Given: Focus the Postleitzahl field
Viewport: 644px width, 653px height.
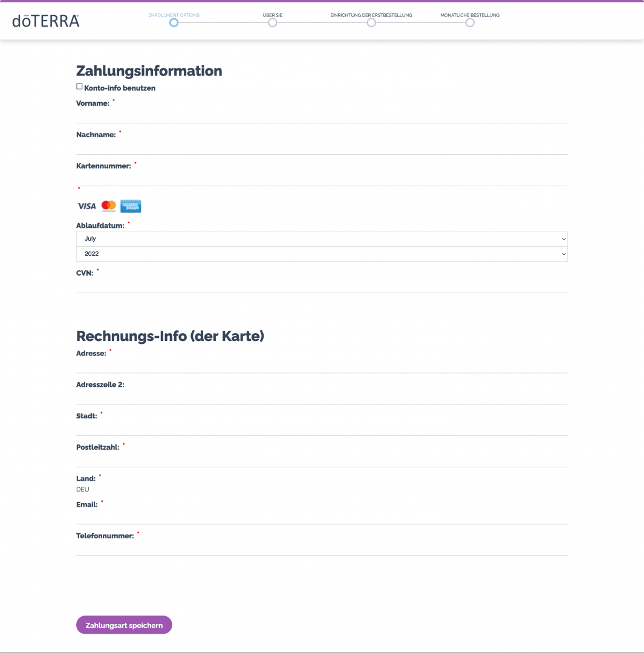Looking at the screenshot, I should click(x=322, y=460).
